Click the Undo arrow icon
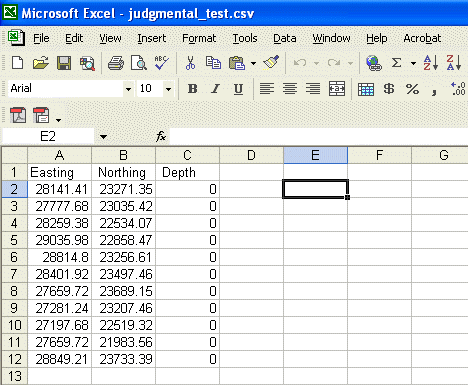Screen dimensions: 468x385 pos(300,63)
